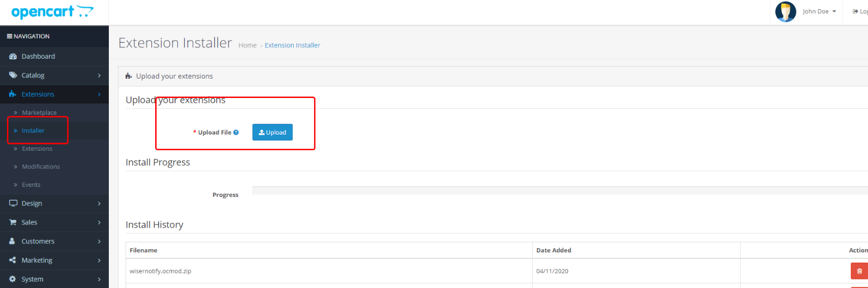Open Marketplace under Extensions
The height and width of the screenshot is (288, 868).
click(54, 113)
